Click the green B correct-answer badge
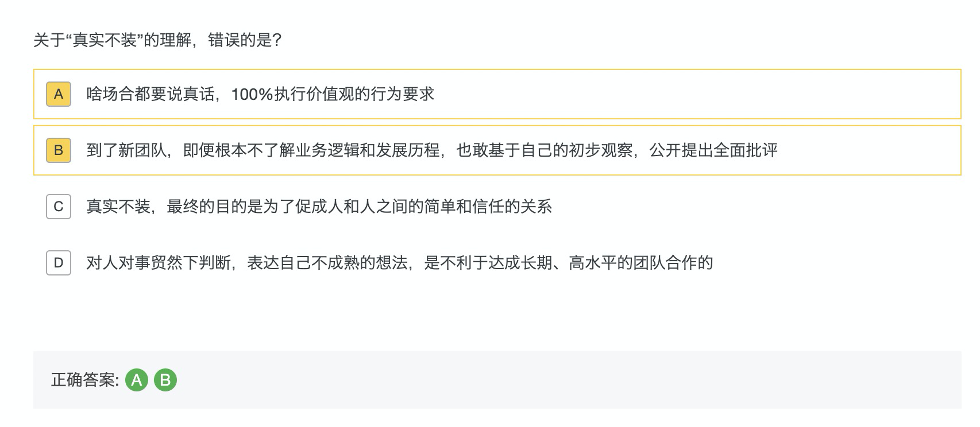This screenshot has height=427, width=980. click(165, 380)
